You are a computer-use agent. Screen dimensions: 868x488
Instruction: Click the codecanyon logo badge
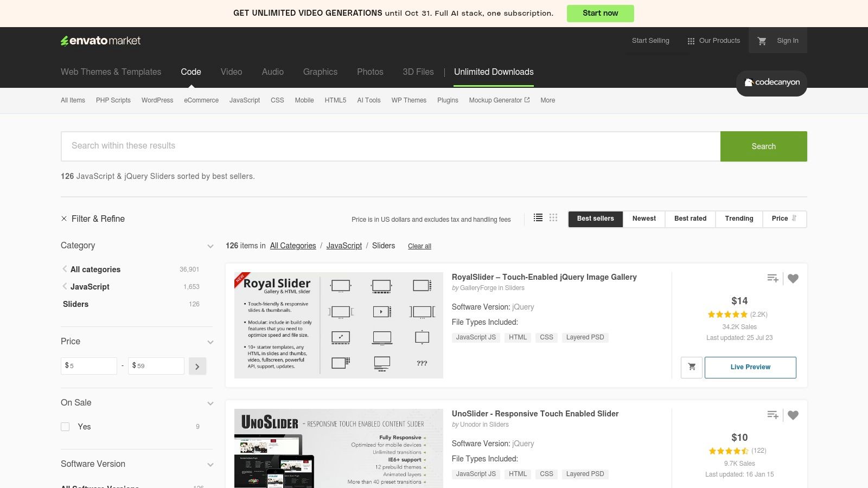pos(771,83)
